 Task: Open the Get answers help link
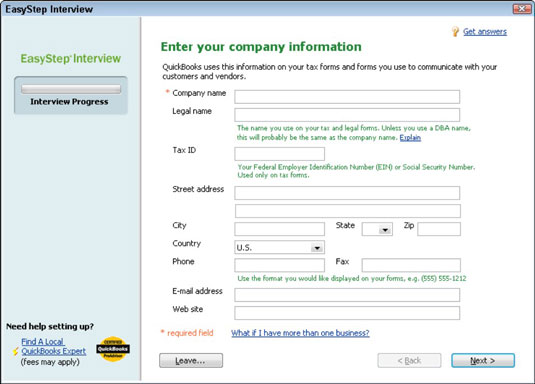(485, 32)
